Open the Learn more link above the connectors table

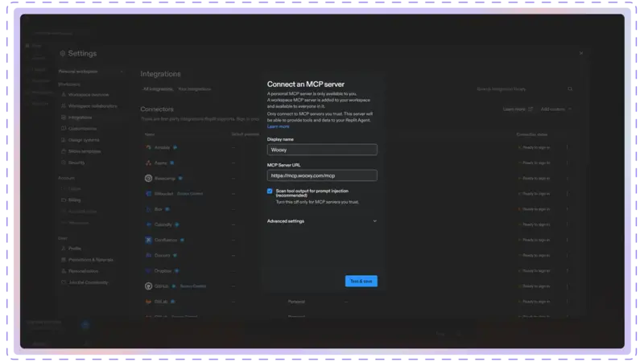click(x=518, y=109)
